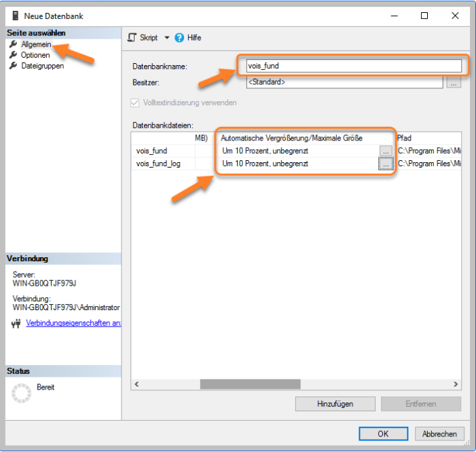Click the Verbindungseigenschaften link
This screenshot has height=452, width=476.
click(73, 323)
